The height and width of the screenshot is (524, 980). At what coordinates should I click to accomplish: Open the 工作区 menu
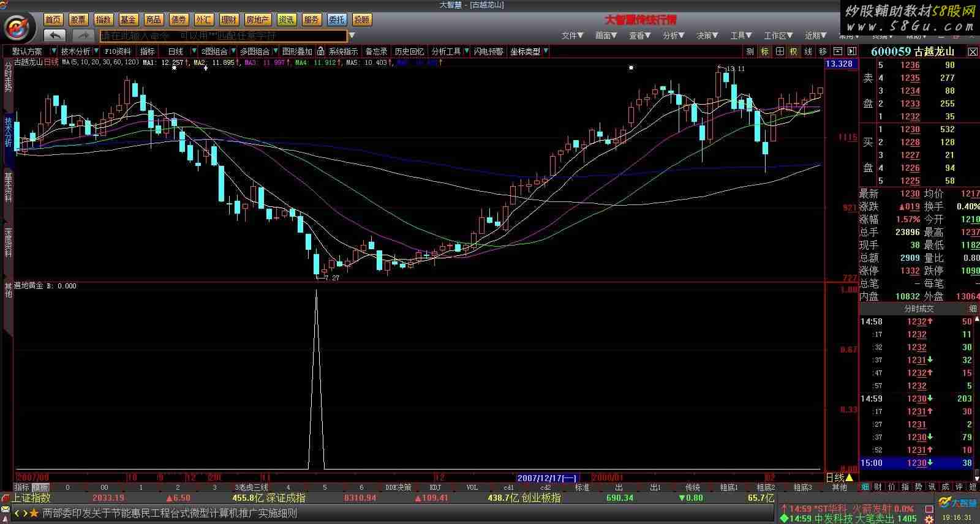coord(778,36)
